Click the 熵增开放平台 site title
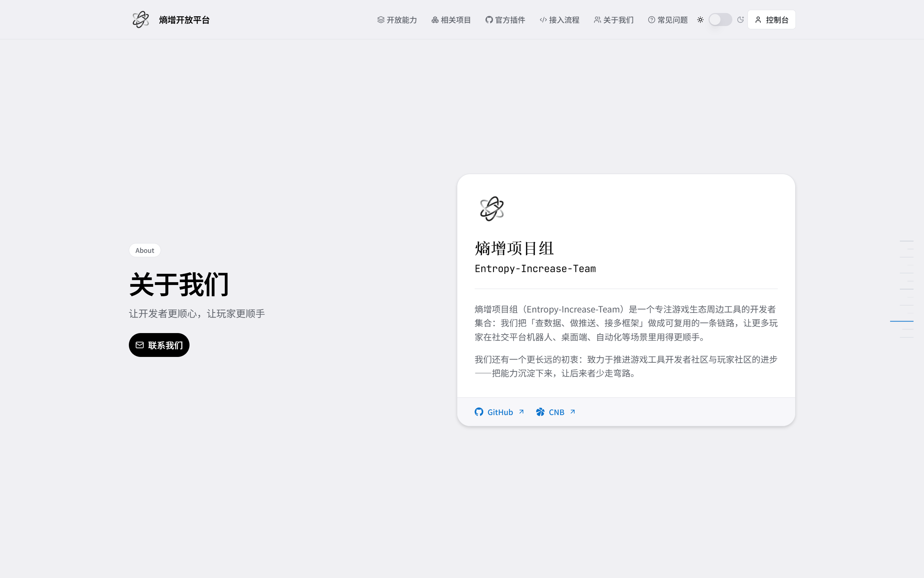924x578 pixels. (x=184, y=20)
